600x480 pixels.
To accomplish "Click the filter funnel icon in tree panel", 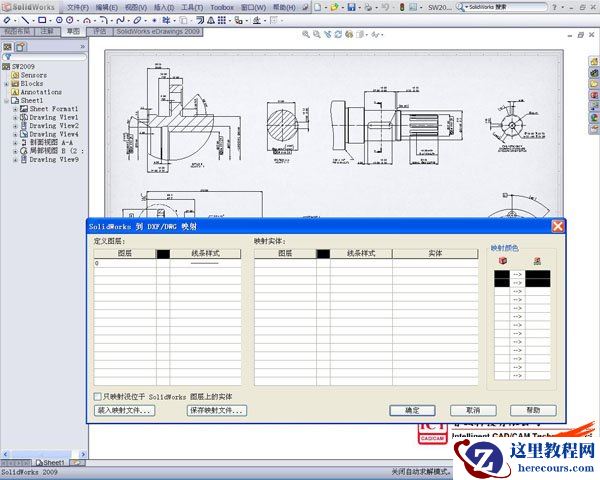I will coord(8,57).
